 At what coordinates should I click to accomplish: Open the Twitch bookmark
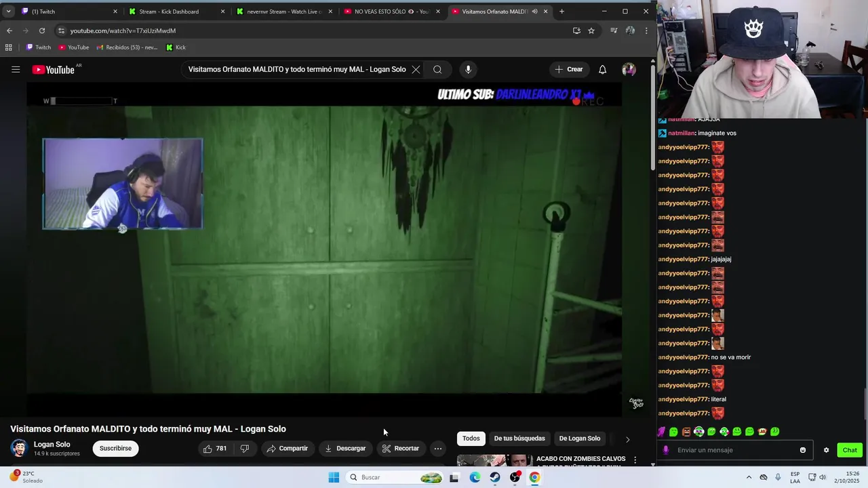(38, 47)
